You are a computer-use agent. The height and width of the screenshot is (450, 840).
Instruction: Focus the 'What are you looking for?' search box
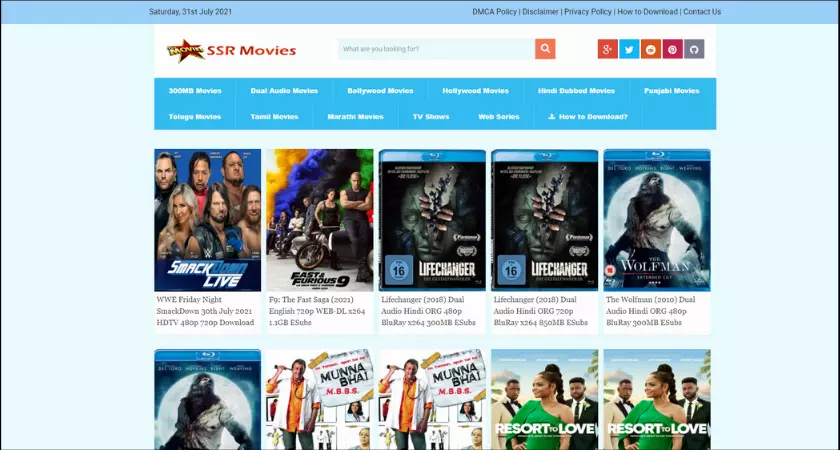[x=436, y=49]
